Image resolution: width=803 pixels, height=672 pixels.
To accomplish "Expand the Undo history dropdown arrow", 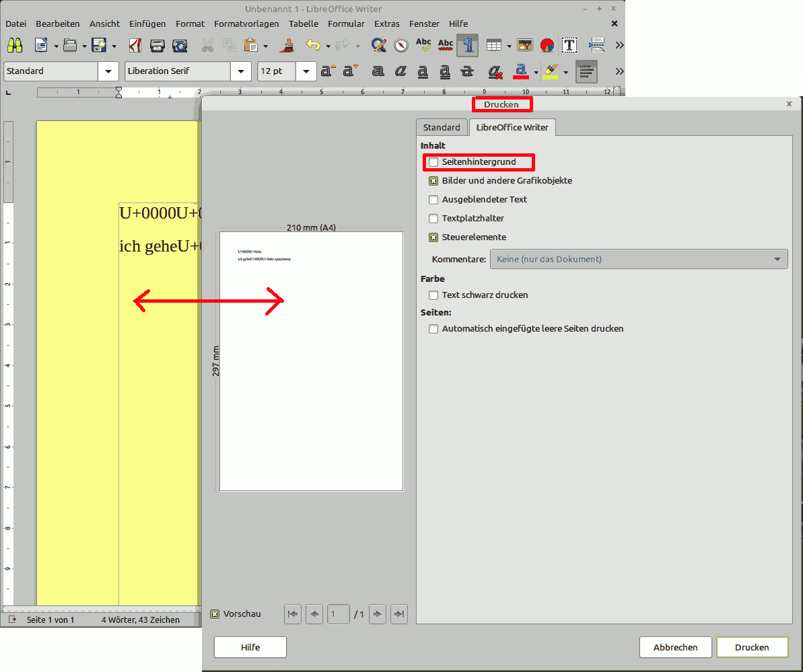I will (328, 46).
